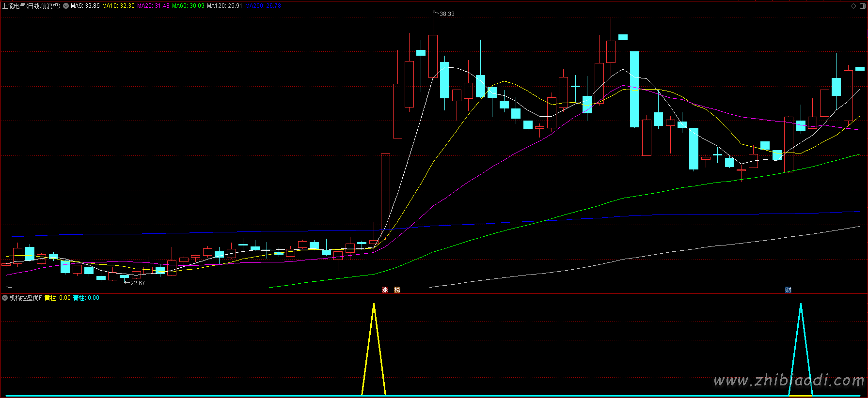Click the orange 榜 marker icon

(397, 290)
